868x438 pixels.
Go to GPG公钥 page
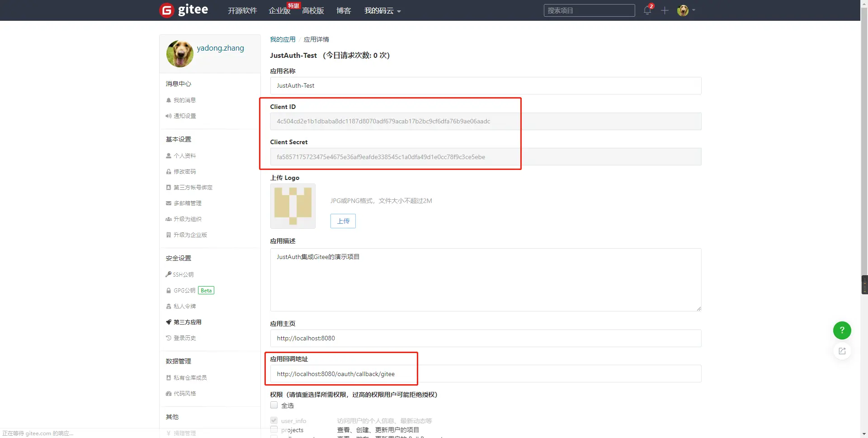[184, 291]
